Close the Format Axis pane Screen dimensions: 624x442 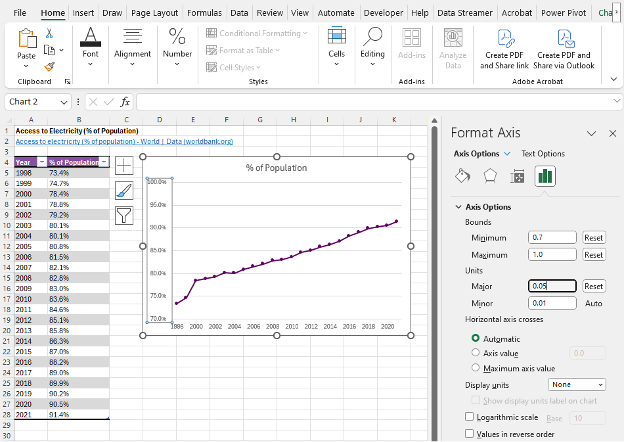tap(612, 133)
